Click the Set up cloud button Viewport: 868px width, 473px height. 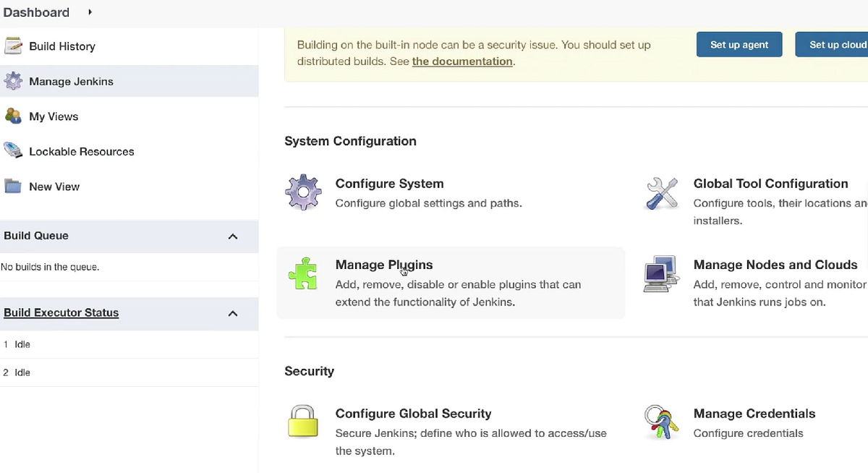tap(838, 44)
